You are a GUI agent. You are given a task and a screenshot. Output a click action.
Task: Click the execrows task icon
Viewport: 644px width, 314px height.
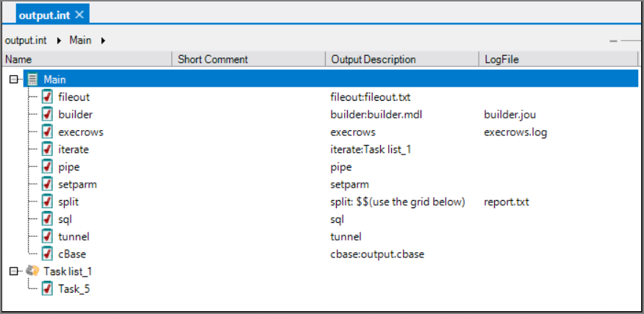click(x=47, y=132)
